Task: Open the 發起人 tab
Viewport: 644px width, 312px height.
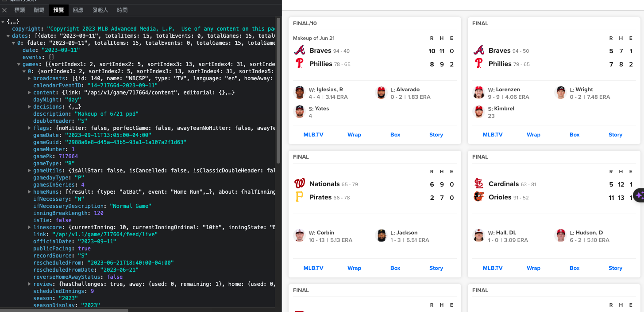Action: pyautogui.click(x=100, y=10)
